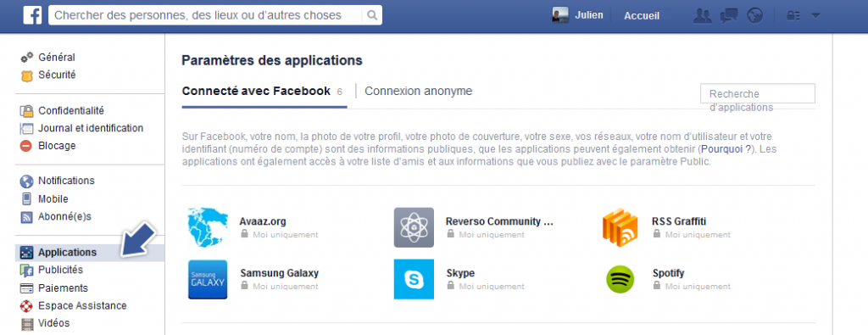The image size is (868, 335).
Task: Select the Connecté avec Facebook tab
Action: [x=264, y=92]
